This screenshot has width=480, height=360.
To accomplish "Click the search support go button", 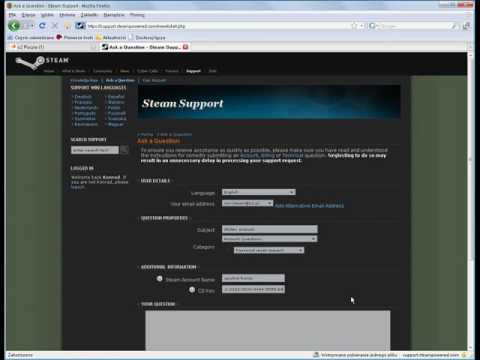I will coord(124,150).
